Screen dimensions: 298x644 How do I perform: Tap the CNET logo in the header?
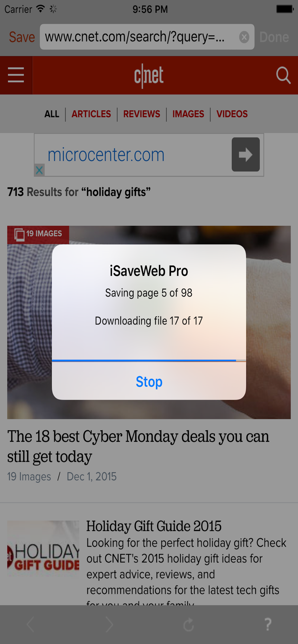(x=149, y=76)
